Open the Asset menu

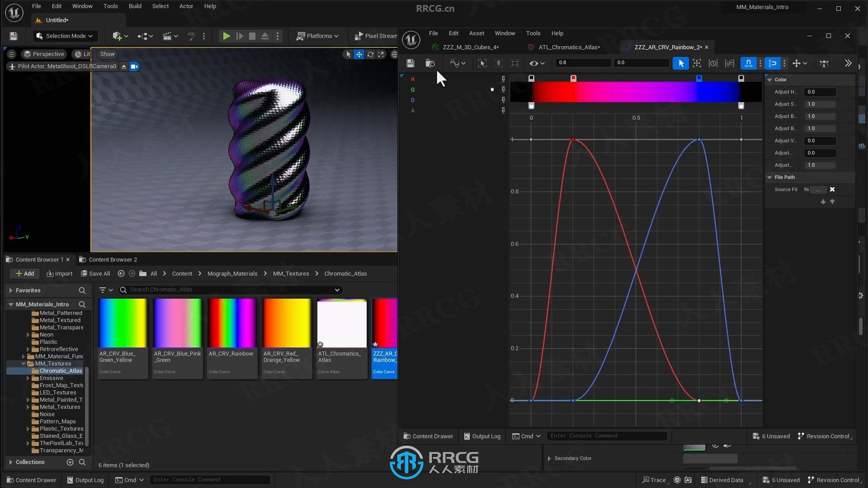(477, 33)
